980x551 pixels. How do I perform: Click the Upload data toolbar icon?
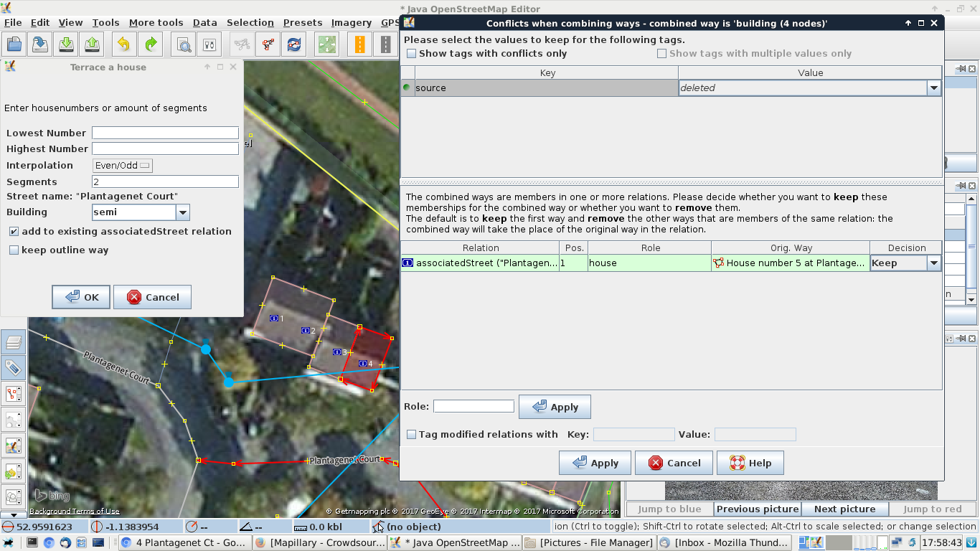tap(93, 44)
